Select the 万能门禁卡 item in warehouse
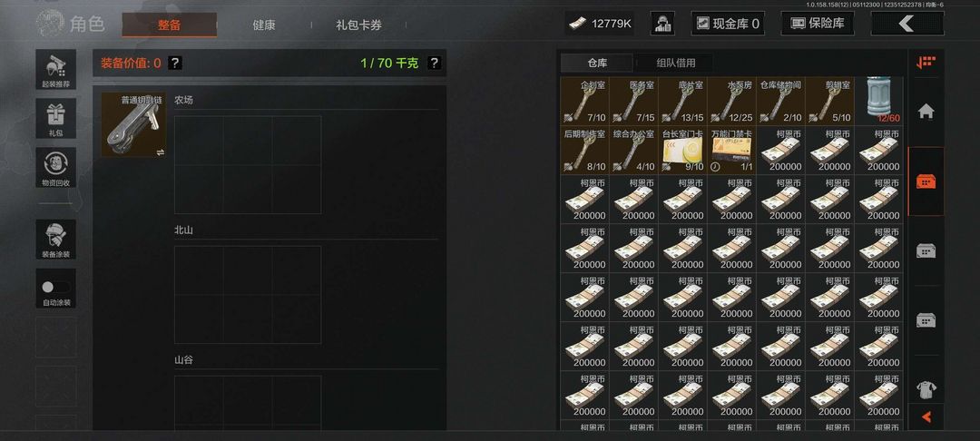Screen dimensions: 980x441 point(732,151)
